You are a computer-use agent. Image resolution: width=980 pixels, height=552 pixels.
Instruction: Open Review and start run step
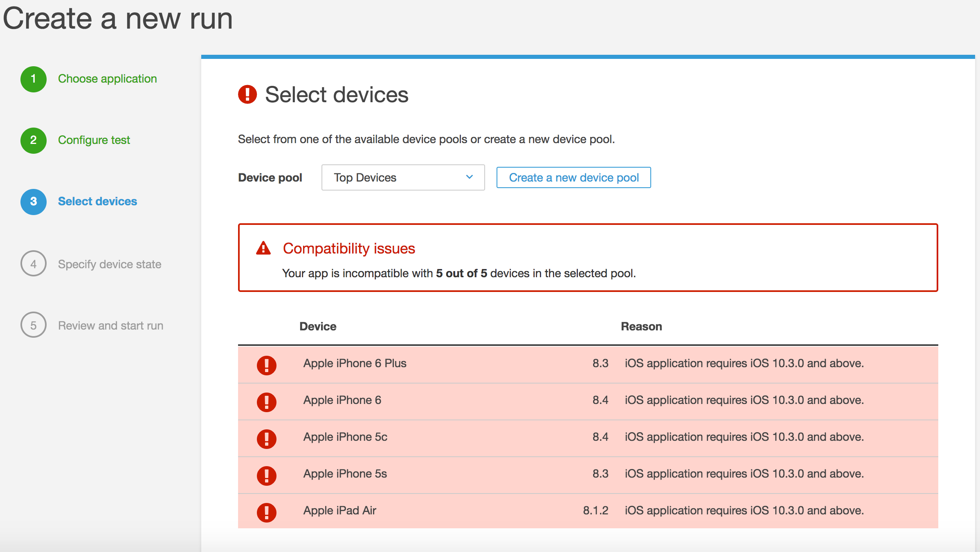[110, 325]
